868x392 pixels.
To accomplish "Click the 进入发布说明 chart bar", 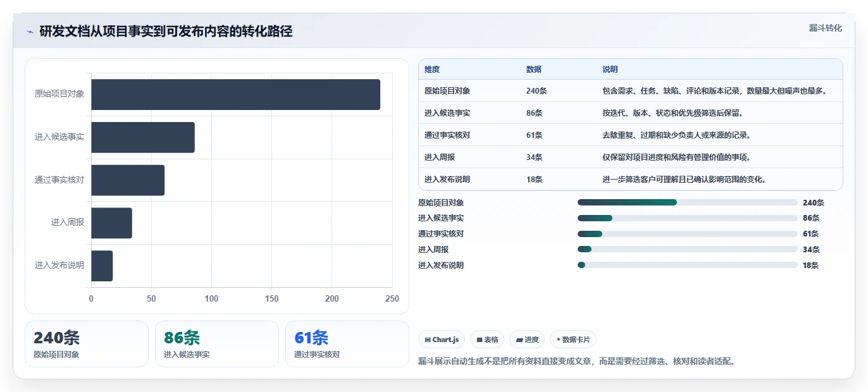I will 102,266.
